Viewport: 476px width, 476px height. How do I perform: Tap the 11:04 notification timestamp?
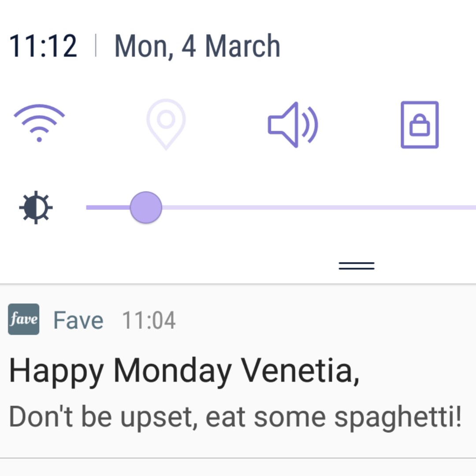tap(149, 320)
